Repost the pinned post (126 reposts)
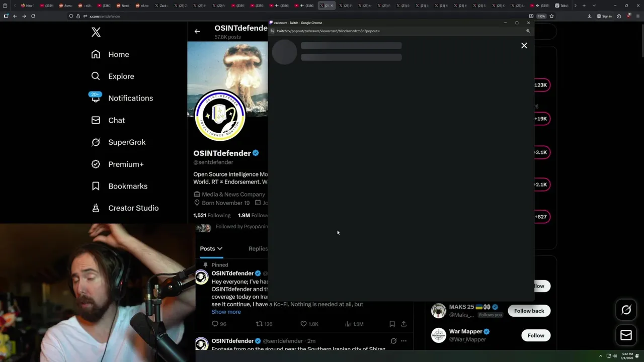This screenshot has width=644, height=362. (264, 324)
